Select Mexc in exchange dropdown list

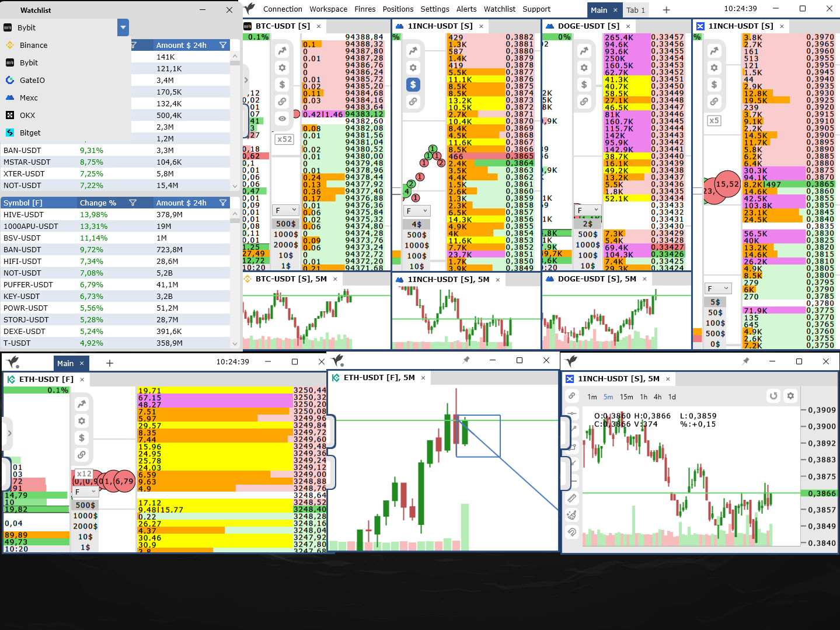pyautogui.click(x=65, y=98)
